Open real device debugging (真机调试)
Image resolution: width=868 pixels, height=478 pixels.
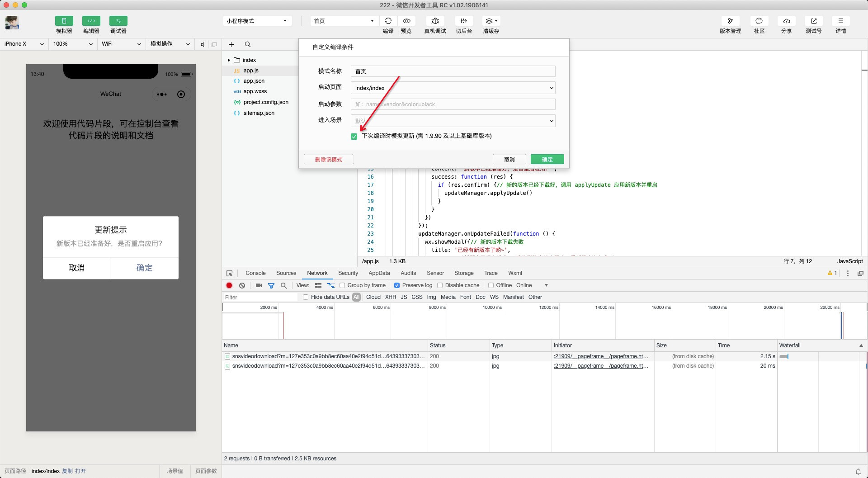(x=435, y=21)
